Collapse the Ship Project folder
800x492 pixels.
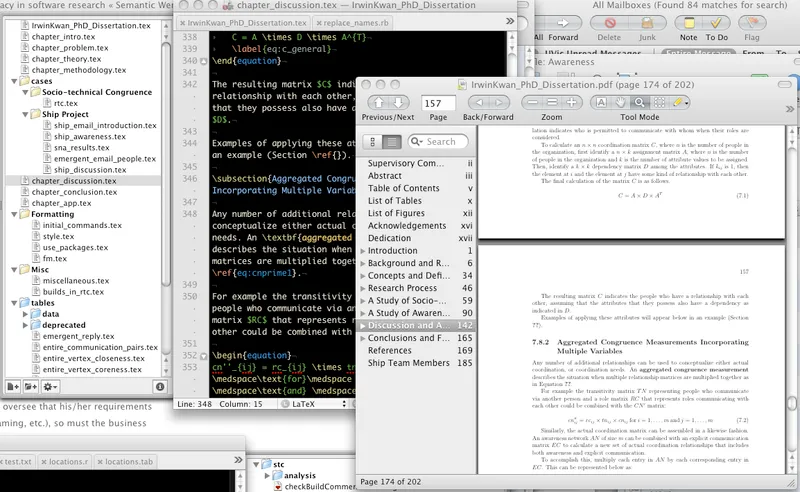25,114
